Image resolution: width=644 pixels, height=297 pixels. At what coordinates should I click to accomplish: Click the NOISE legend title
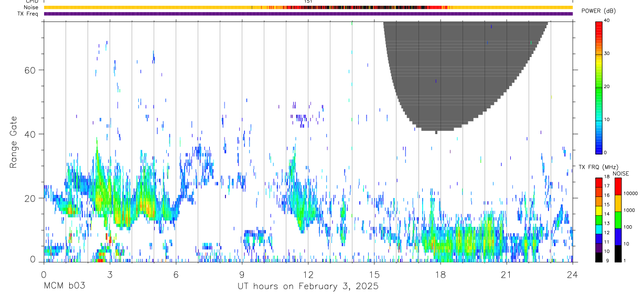(621, 173)
